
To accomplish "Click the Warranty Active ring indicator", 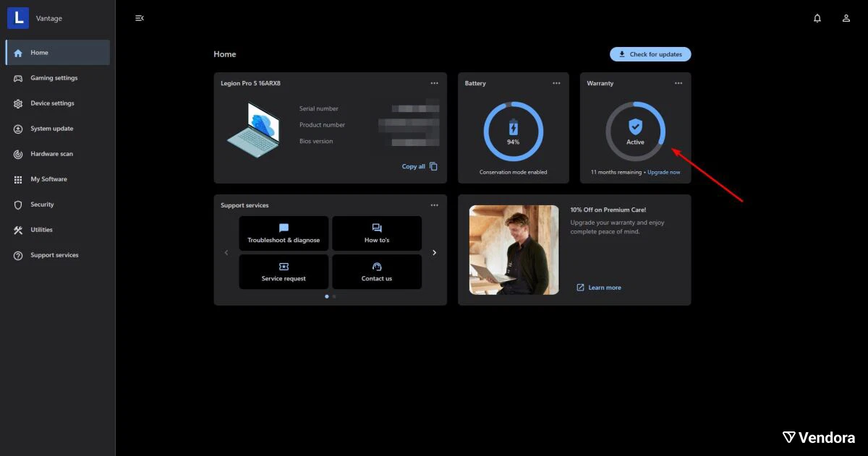I will (635, 131).
